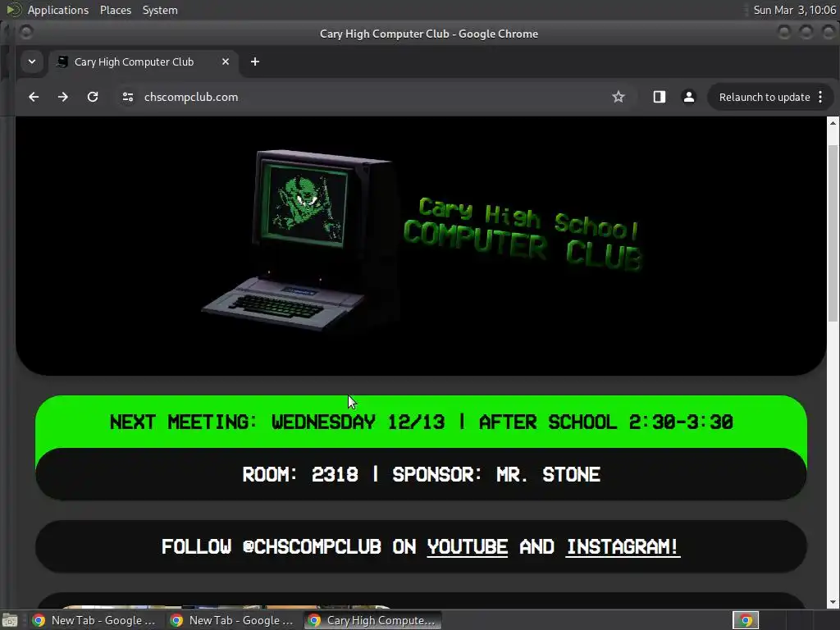This screenshot has width=840, height=630.
Task: Open the Applications menu
Action: point(58,10)
